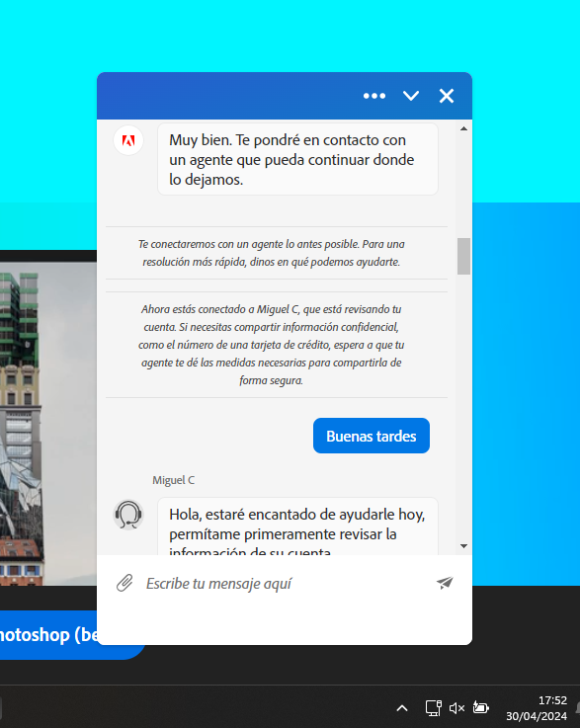Close the Adobe chat window
580x728 pixels.
point(447,96)
